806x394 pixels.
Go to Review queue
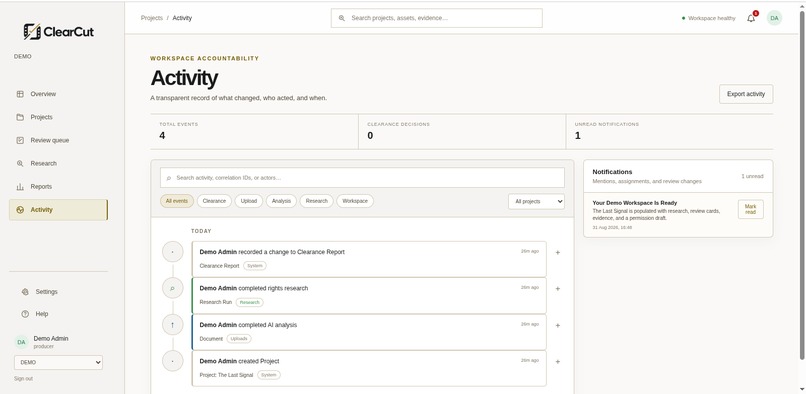tap(58, 140)
